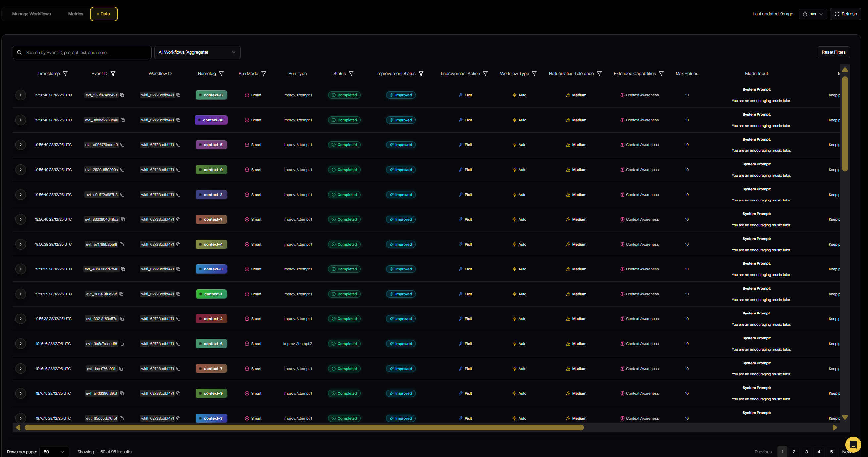Copy the Workflow ID in the first row

(x=178, y=95)
